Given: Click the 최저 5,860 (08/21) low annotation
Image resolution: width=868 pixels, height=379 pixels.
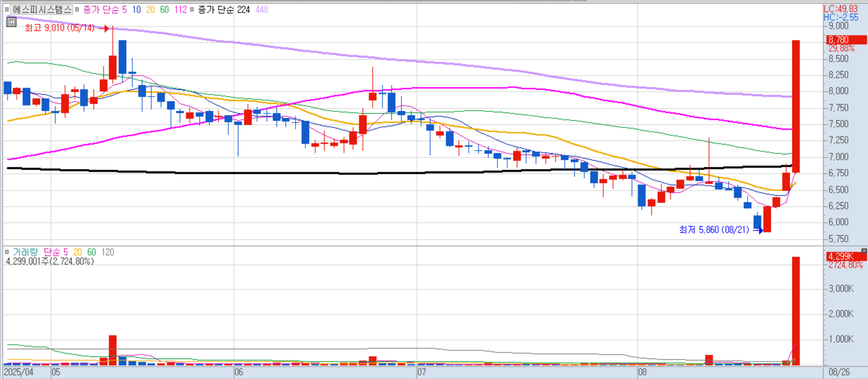Looking at the screenshot, I should [x=714, y=229].
